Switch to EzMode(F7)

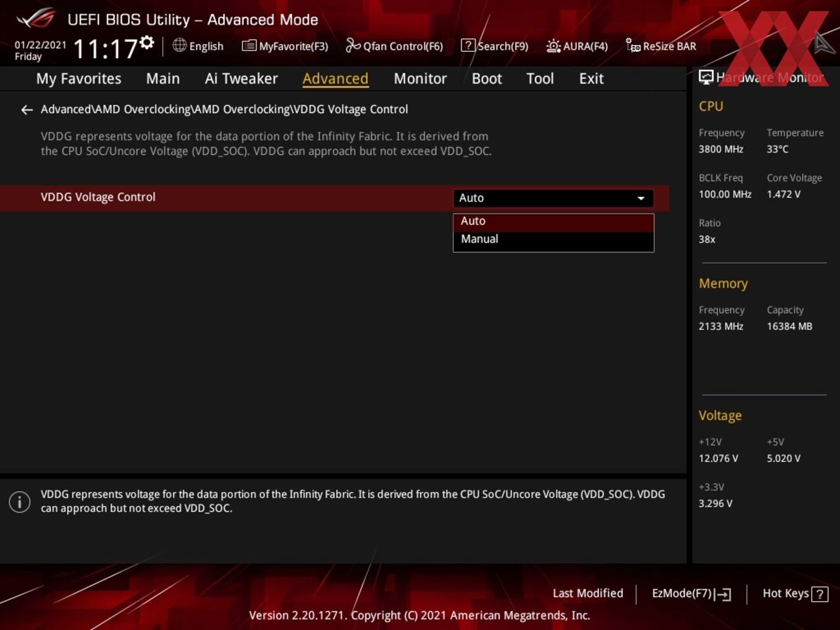pyautogui.click(x=691, y=594)
